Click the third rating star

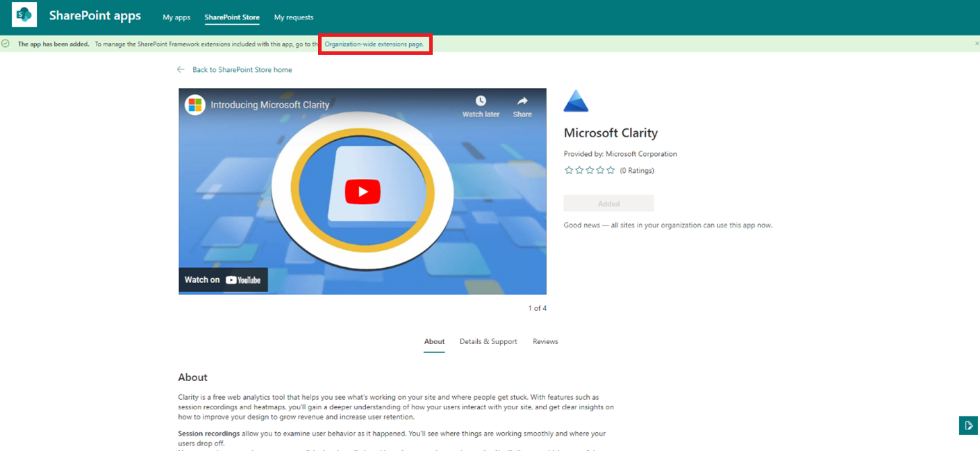click(590, 170)
